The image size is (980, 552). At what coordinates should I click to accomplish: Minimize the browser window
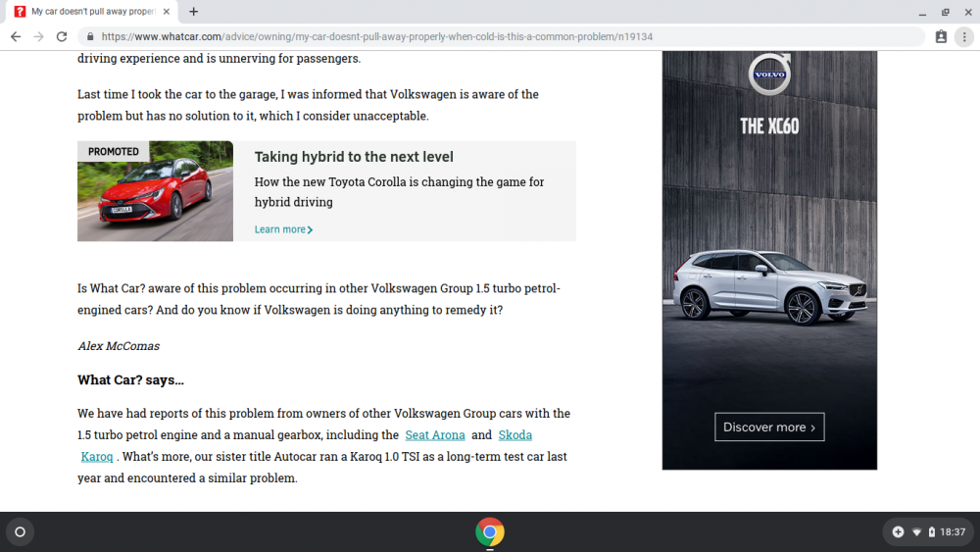point(922,12)
